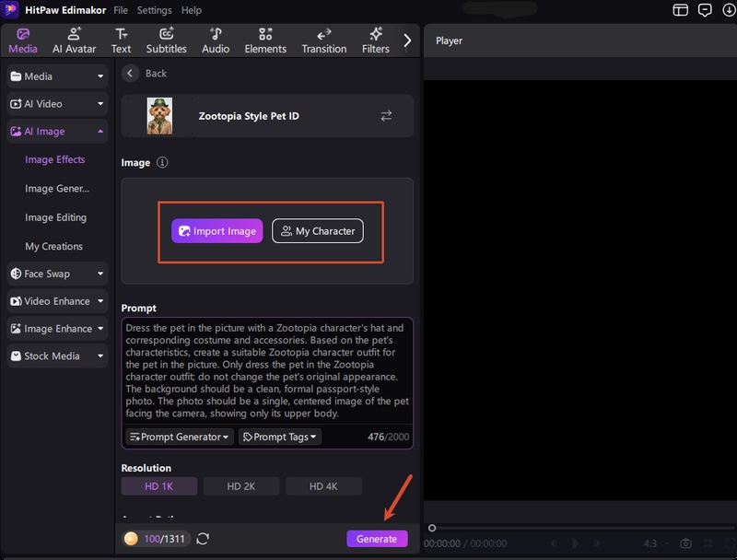Image resolution: width=737 pixels, height=560 pixels.
Task: Refresh the AI credits count
Action: click(203, 539)
